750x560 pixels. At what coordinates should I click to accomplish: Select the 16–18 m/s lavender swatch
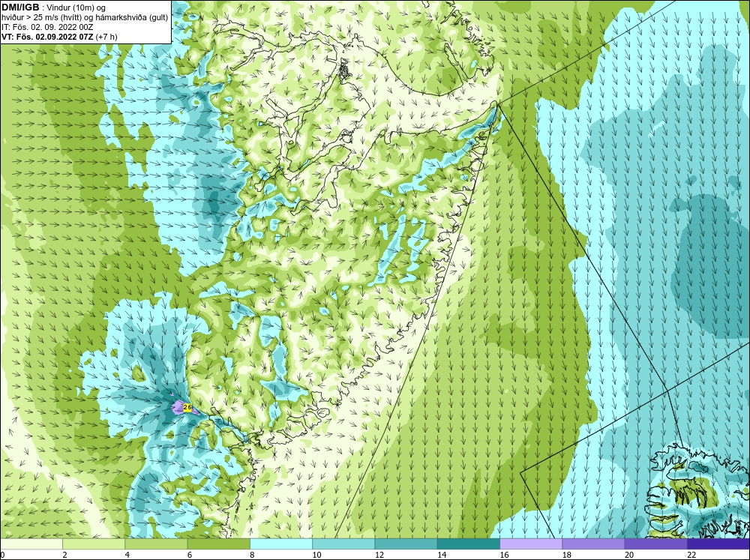pos(531,544)
